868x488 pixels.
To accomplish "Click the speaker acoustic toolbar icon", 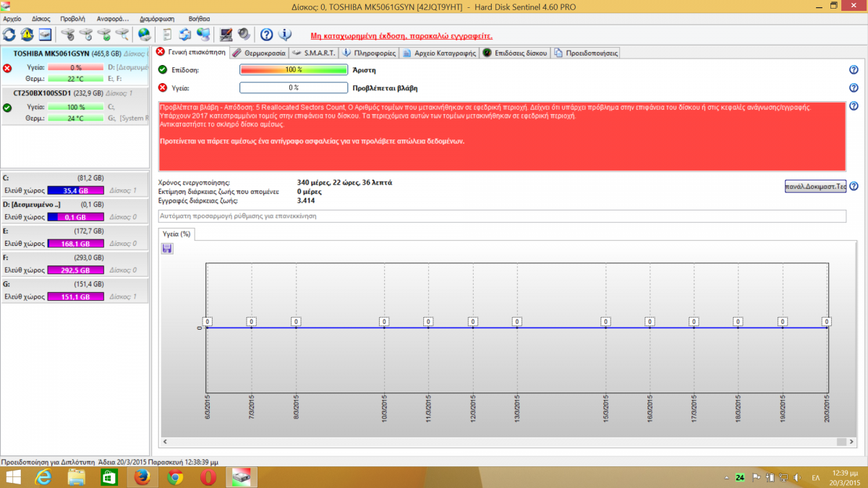I will coord(244,34).
